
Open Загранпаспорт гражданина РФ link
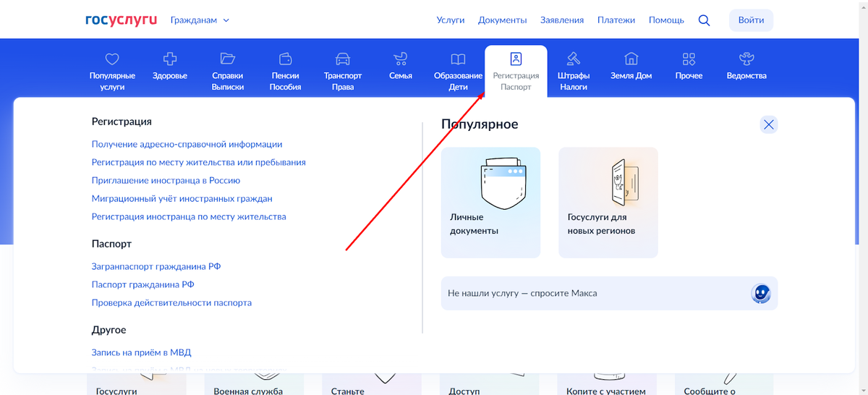click(x=156, y=266)
